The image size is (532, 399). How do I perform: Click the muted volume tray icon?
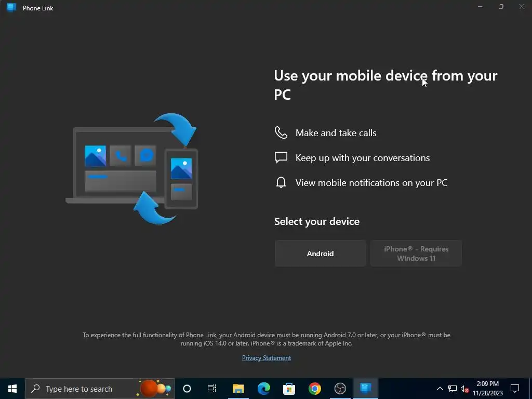(464, 389)
